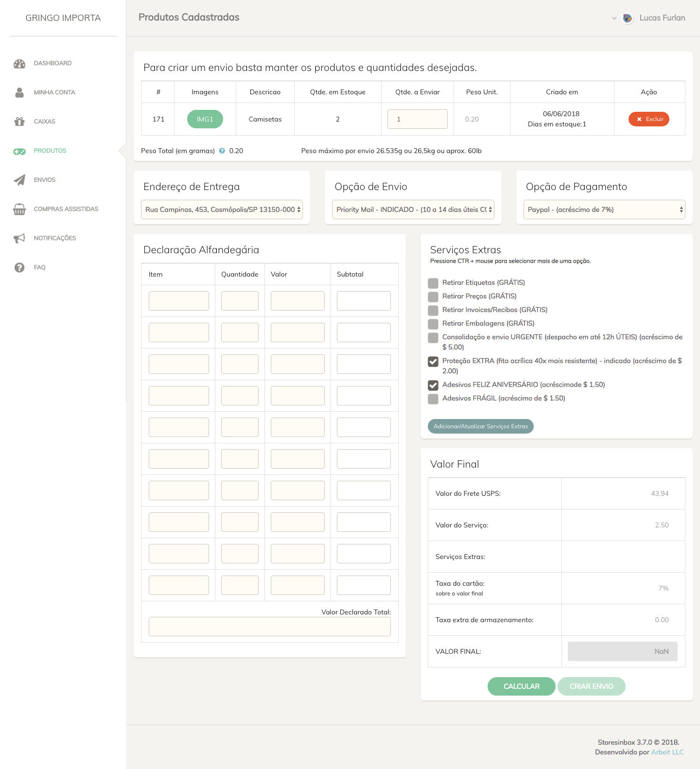Open the Endereço de Entrega dropdown

tap(222, 210)
